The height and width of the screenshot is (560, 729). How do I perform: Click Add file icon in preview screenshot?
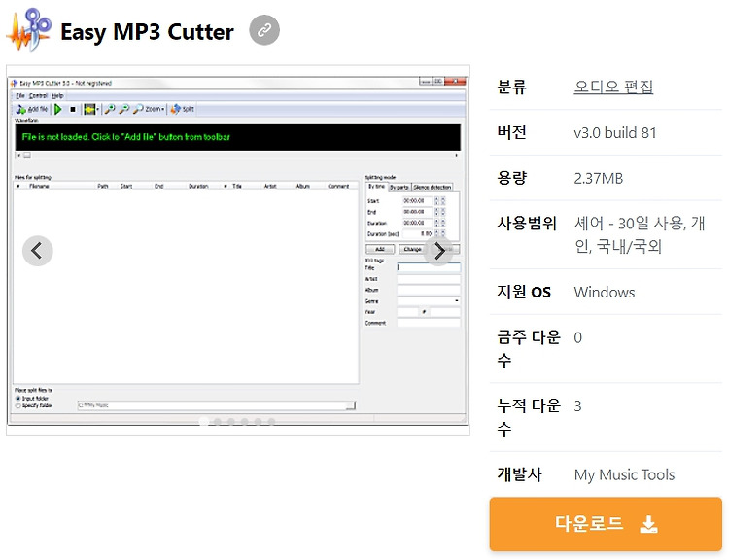point(32,109)
